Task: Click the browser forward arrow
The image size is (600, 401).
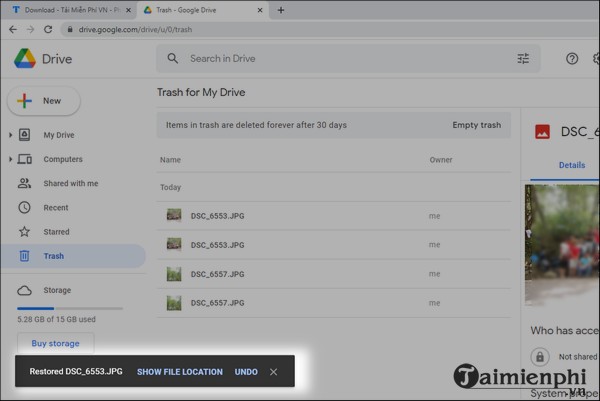Action: click(31, 29)
